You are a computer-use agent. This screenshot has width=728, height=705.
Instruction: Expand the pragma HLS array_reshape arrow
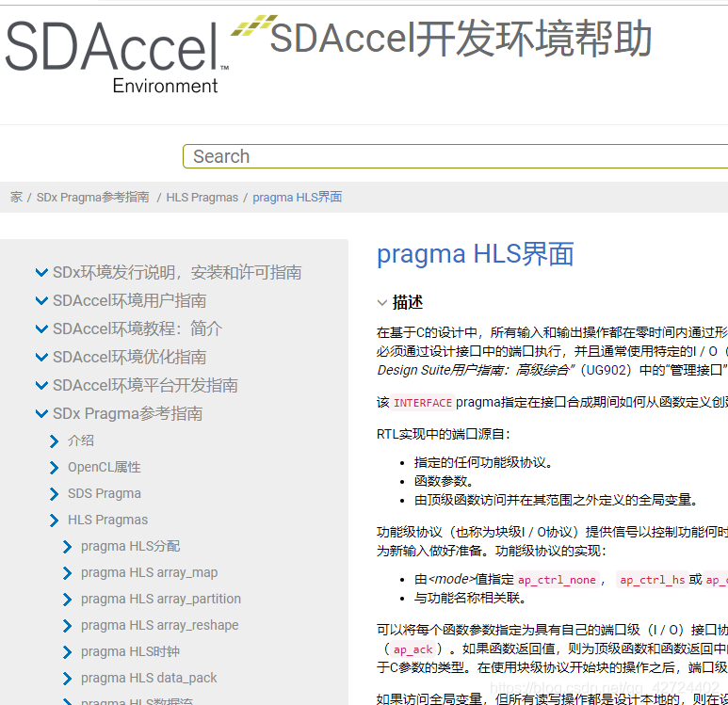[67, 626]
